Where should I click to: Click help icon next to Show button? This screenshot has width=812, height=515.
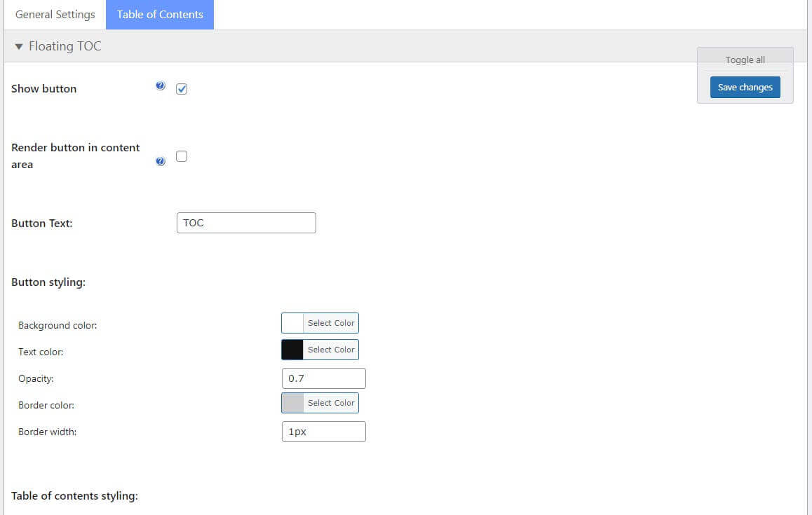coord(161,86)
